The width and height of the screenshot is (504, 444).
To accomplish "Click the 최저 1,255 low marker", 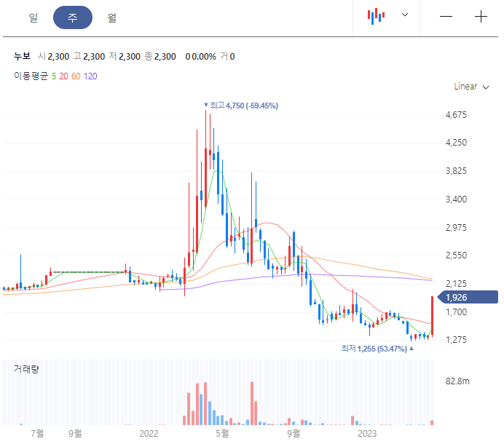I will (x=377, y=349).
